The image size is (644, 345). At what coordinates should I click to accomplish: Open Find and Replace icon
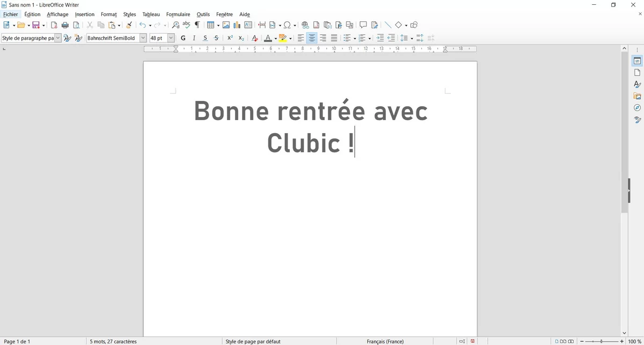pyautogui.click(x=175, y=25)
